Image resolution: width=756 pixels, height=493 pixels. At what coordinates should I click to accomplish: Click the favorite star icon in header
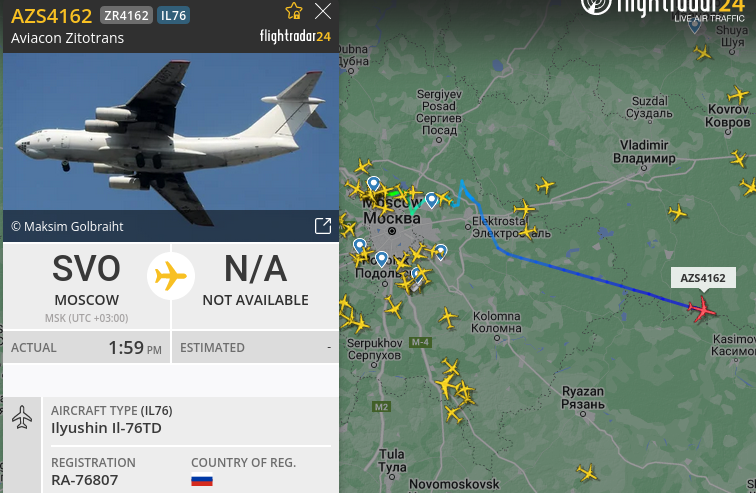click(294, 11)
